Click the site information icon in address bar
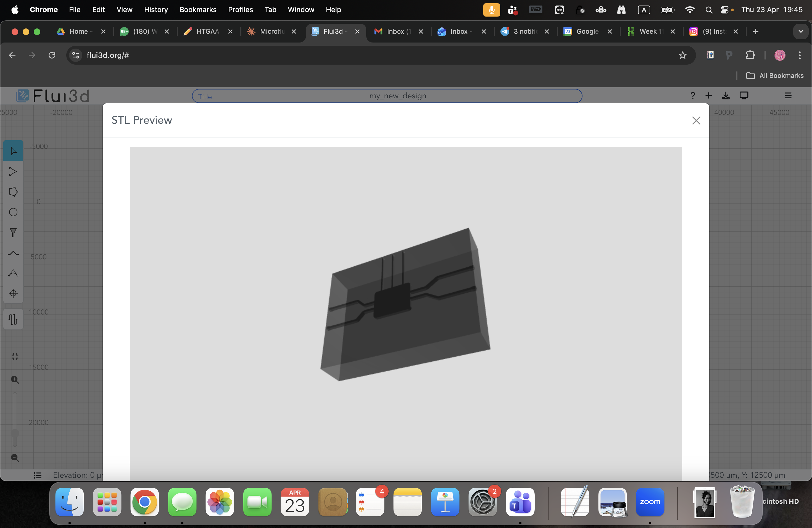The image size is (812, 528). pyautogui.click(x=76, y=55)
